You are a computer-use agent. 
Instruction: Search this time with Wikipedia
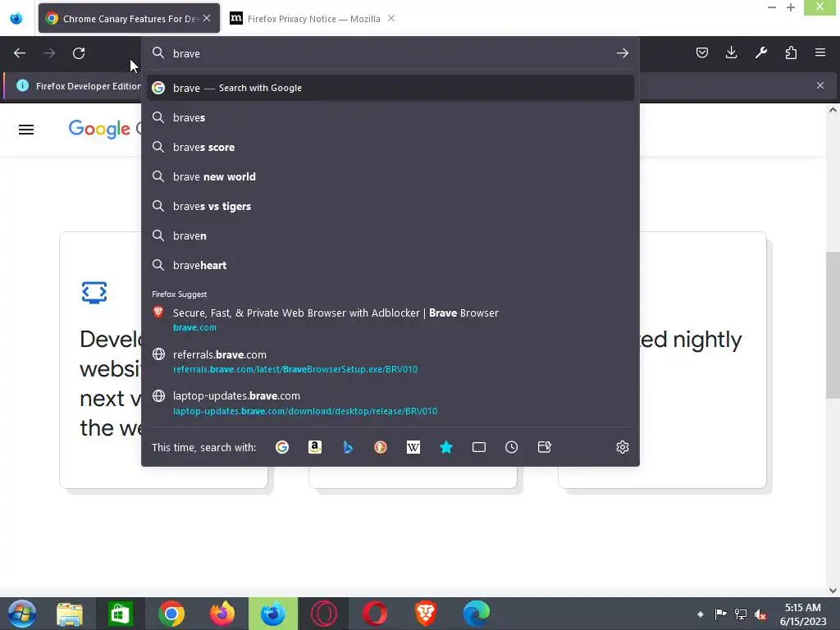click(413, 447)
